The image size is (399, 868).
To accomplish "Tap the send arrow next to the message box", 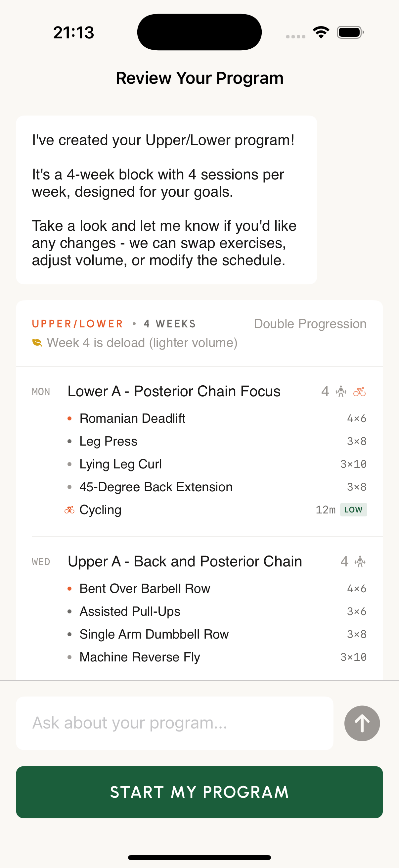I will 362,723.
